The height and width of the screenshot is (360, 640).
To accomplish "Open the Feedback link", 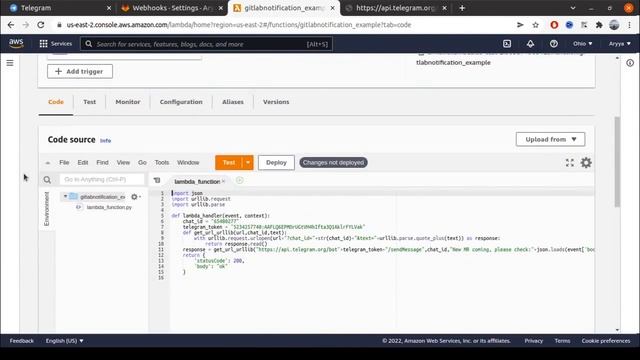I will point(22,341).
